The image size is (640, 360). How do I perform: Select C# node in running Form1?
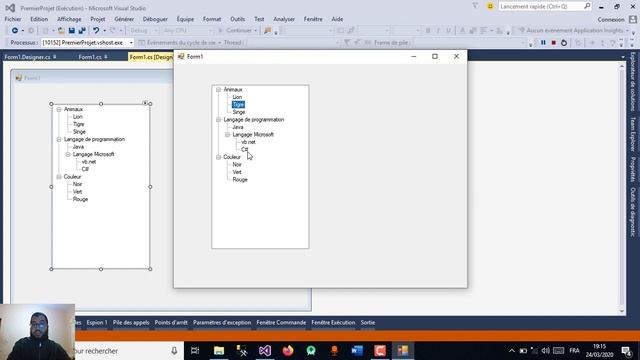[x=244, y=150]
